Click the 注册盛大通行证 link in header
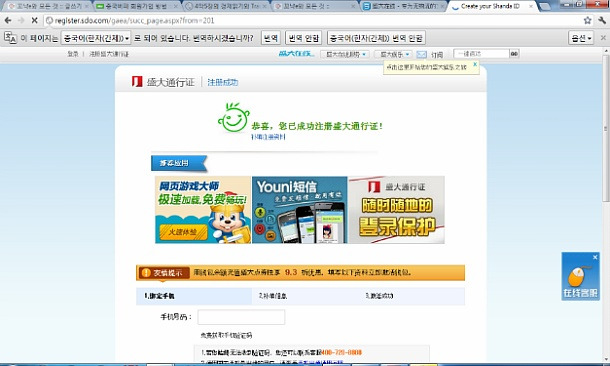Image resolution: width=610 pixels, height=366 pixels. pyautogui.click(x=109, y=54)
